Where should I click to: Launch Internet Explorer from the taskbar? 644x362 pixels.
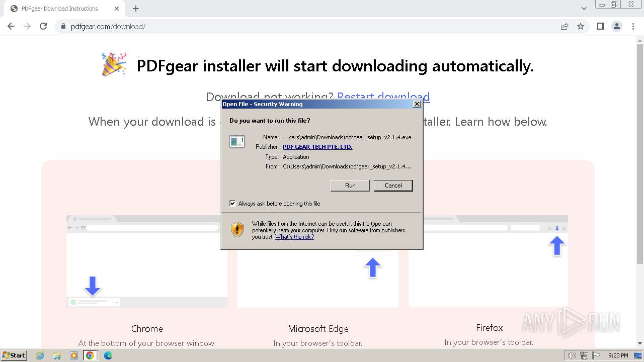40,355
